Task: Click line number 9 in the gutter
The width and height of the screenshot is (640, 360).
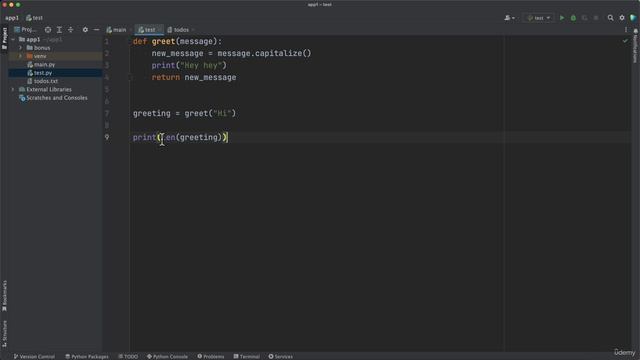Action: pos(107,137)
